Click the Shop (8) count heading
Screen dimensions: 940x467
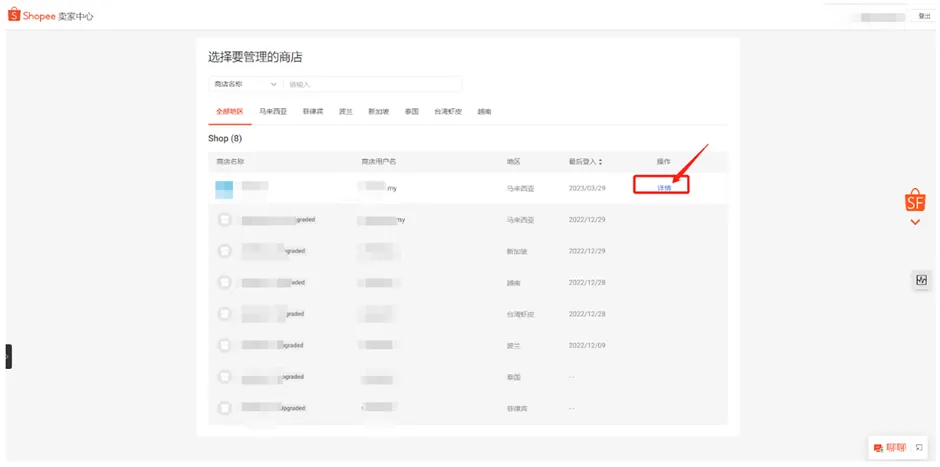click(x=225, y=138)
